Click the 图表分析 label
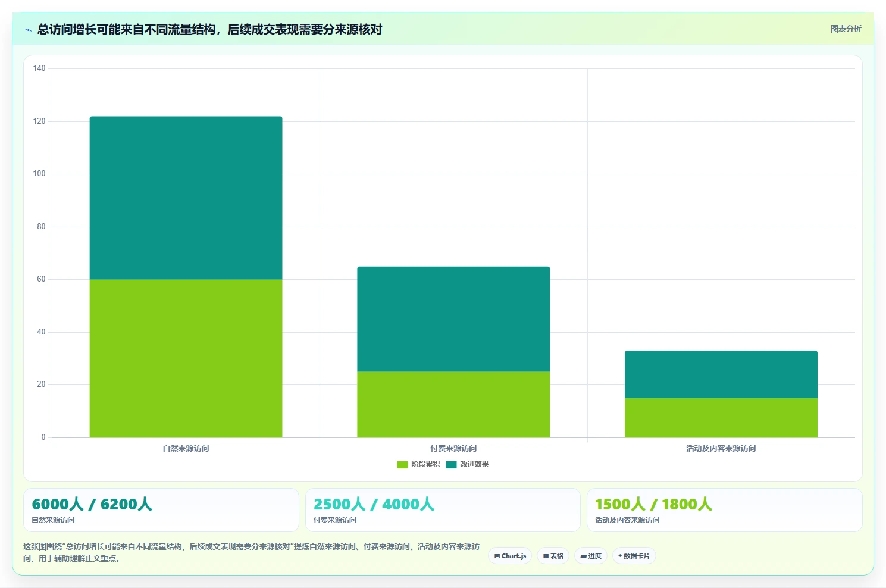Image resolution: width=886 pixels, height=588 pixels. 846,29
